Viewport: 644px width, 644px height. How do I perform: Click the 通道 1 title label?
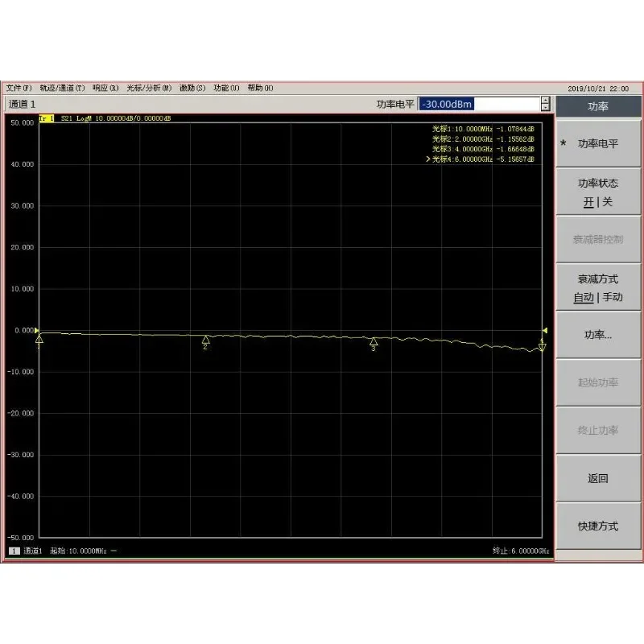[23, 104]
